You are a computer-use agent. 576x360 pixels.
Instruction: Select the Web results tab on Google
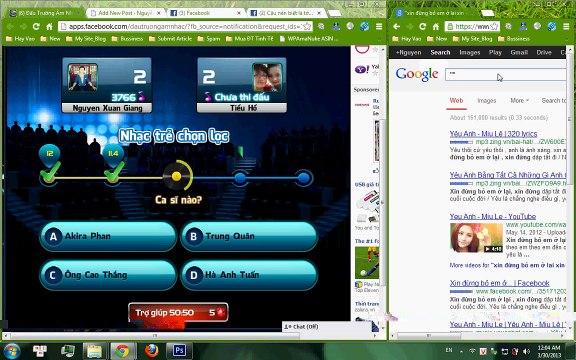456,100
